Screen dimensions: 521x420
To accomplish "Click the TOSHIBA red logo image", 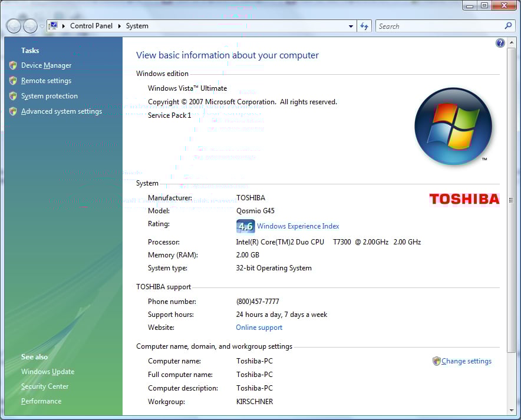I will click(x=464, y=199).
